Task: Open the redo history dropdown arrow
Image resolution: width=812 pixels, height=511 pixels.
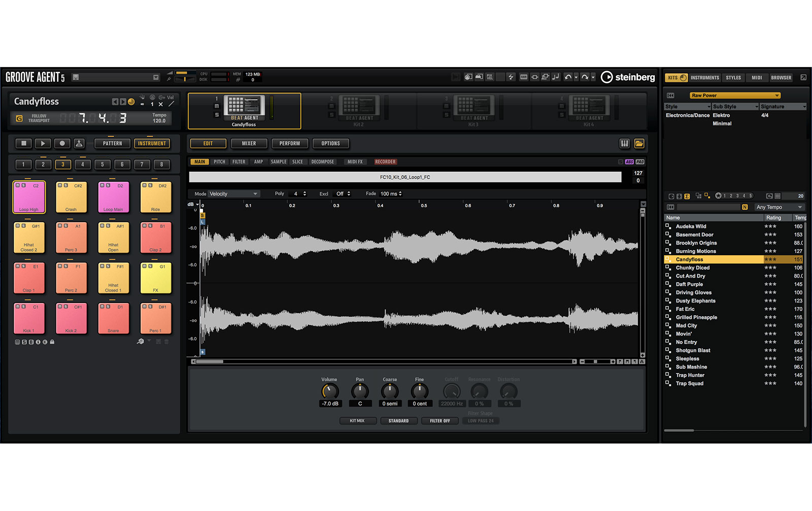Action: point(593,78)
